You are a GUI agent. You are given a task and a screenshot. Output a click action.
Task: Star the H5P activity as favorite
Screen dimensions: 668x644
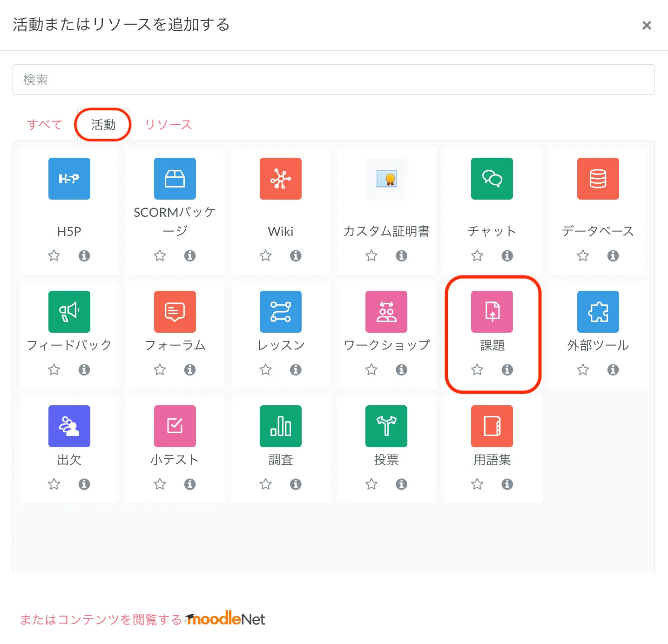(x=54, y=255)
